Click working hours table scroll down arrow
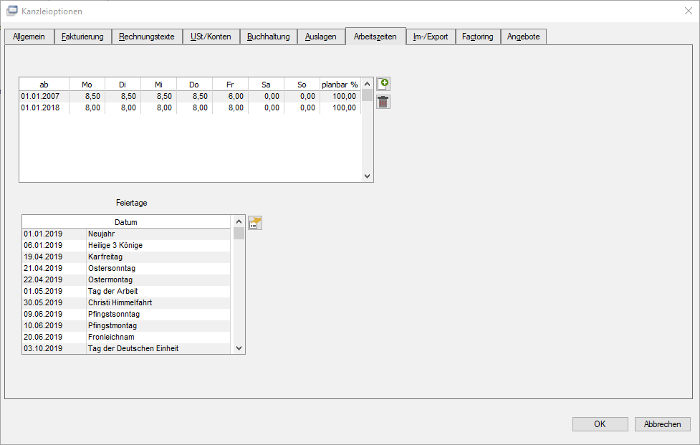 pos(367,176)
